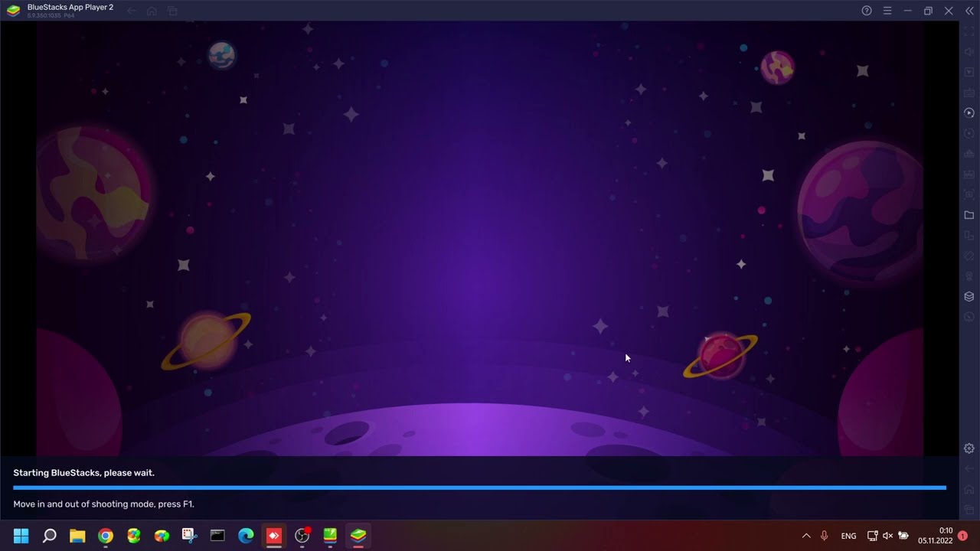Open the terminal window from taskbar
Image resolution: width=980 pixels, height=551 pixels.
point(217,536)
